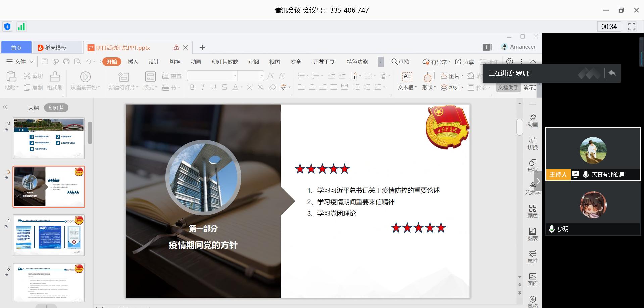
Task: Switch slide panel to 大纲 view
Action: [33, 108]
